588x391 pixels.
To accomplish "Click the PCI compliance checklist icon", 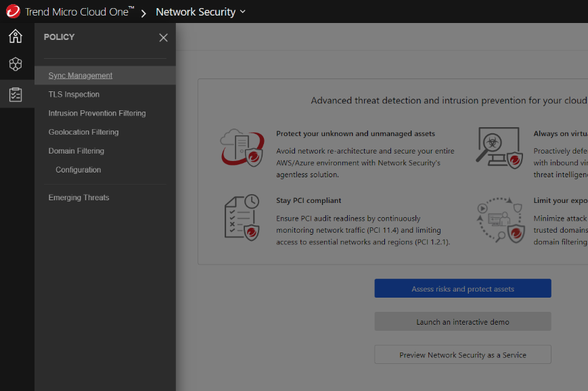I will coord(242,217).
